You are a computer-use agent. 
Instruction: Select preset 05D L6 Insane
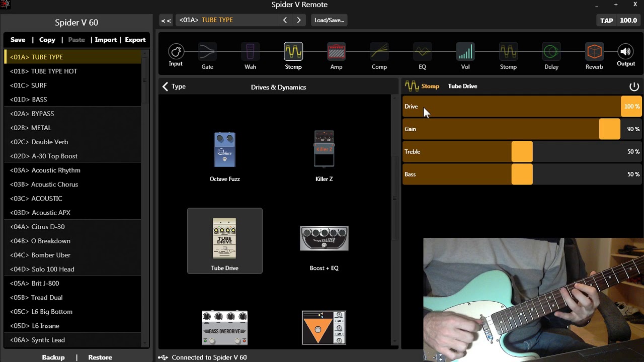pos(73,326)
